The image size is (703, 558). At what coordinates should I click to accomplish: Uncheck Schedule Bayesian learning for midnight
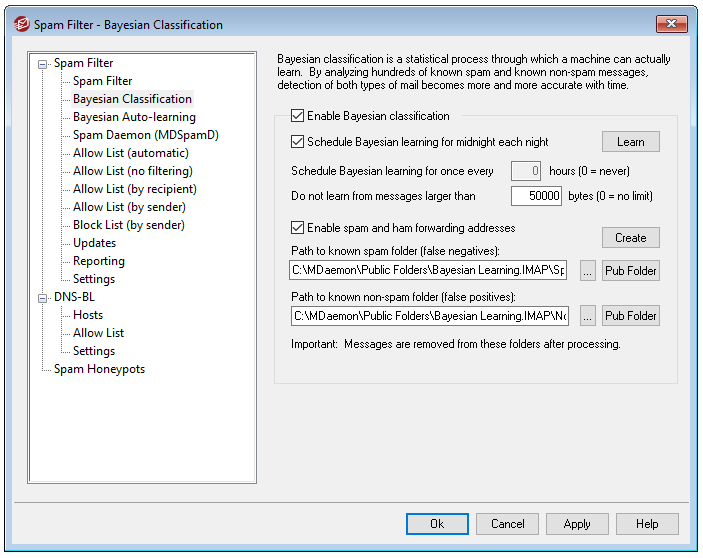[297, 142]
